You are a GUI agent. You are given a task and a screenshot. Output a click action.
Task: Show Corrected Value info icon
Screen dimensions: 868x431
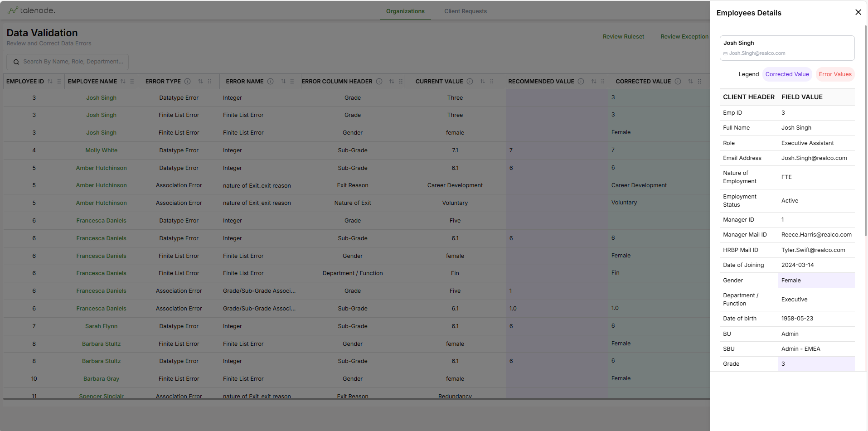click(x=678, y=81)
